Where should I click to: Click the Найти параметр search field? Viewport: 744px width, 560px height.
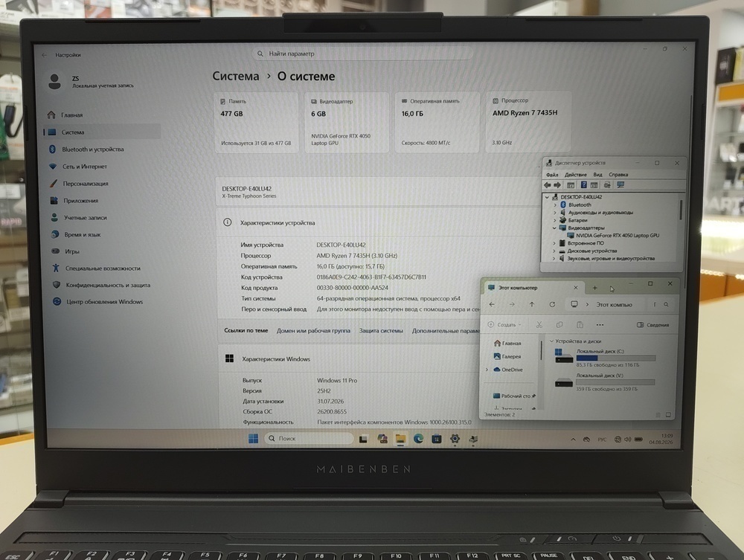tap(362, 54)
